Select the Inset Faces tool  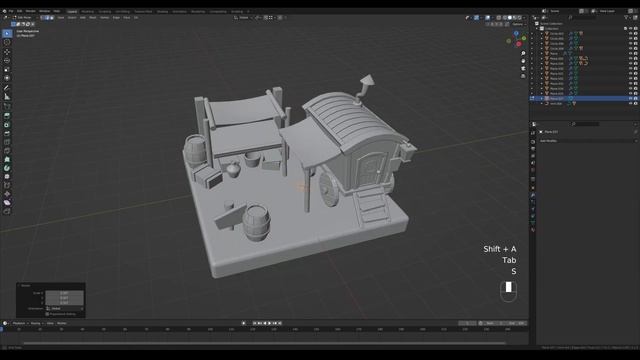7,125
